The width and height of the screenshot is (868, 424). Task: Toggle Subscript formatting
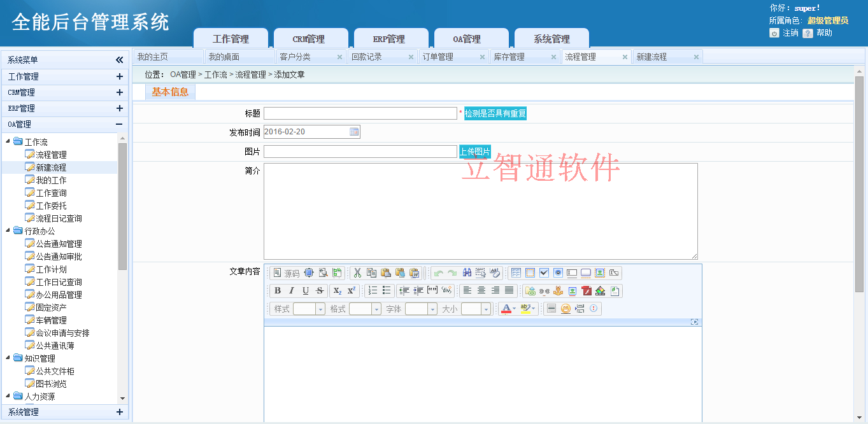pos(338,291)
